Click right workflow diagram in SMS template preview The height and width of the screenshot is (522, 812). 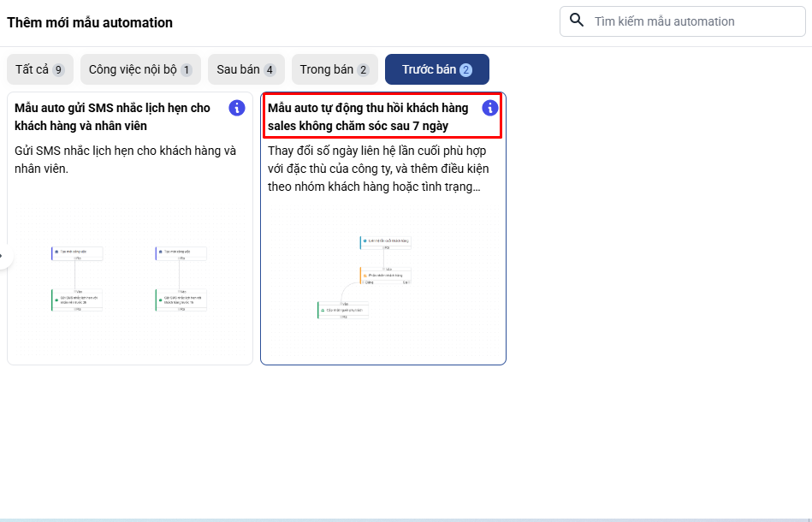[181, 278]
